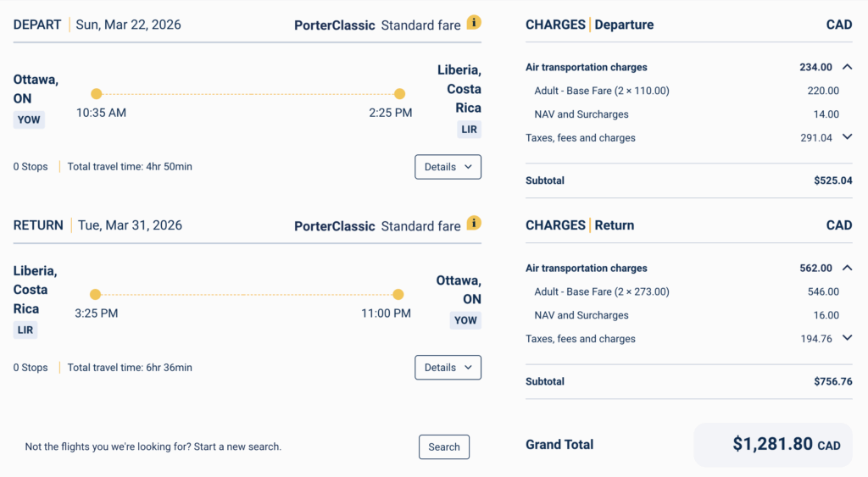Click departure arrival dot at 2:25 PM
This screenshot has height=477, width=868.
pyautogui.click(x=399, y=94)
